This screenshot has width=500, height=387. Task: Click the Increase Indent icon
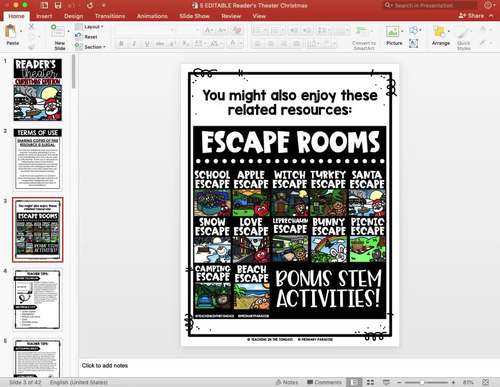tap(307, 30)
